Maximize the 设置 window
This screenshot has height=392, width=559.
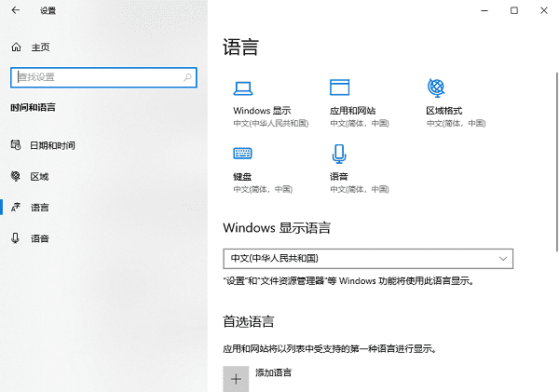[x=514, y=10]
